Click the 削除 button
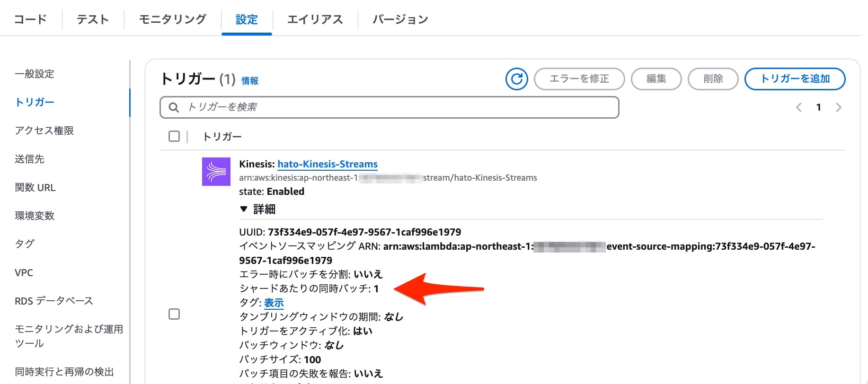Screen dimensions: 868x384 point(713,79)
